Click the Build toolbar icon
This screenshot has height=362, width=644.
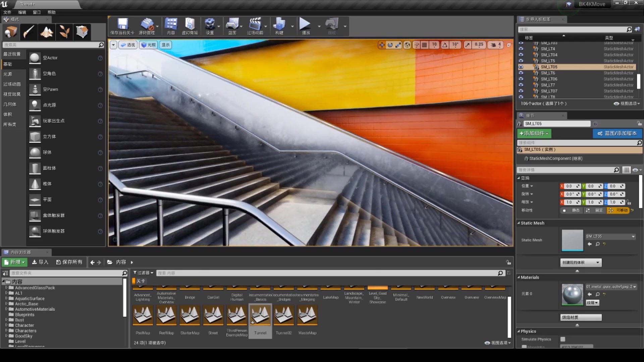pos(279,24)
